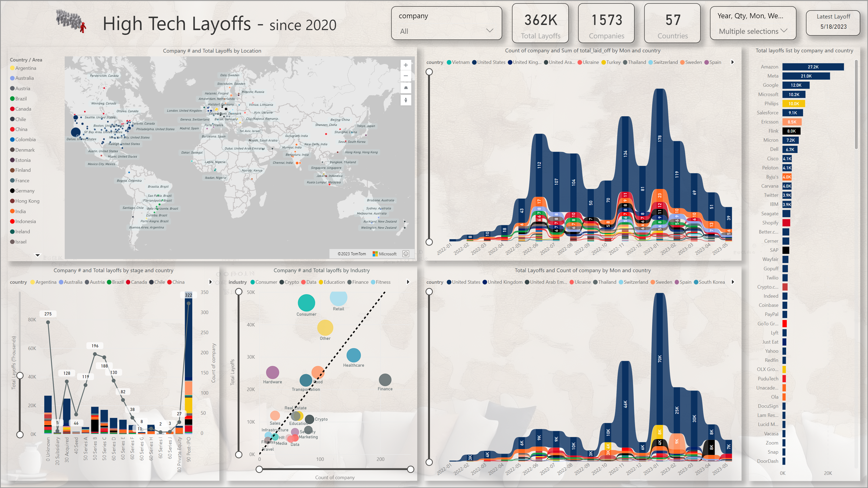
Task: Reset the map compass to north
Action: [x=406, y=100]
